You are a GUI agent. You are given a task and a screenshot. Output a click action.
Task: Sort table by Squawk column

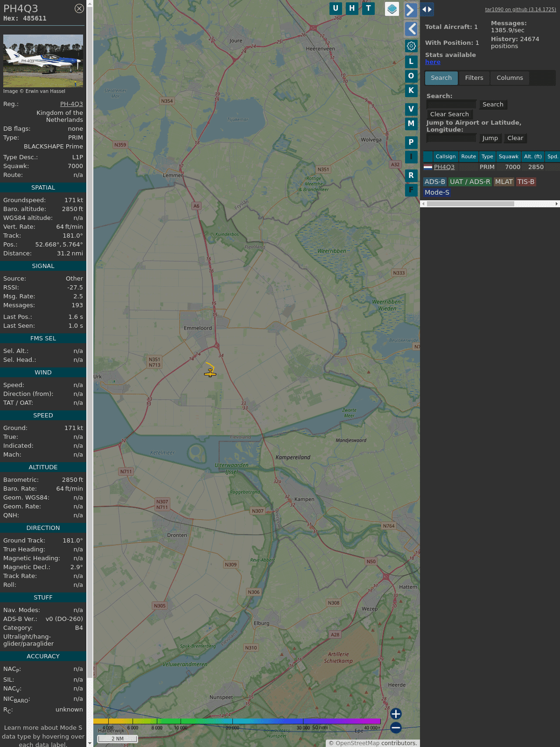pos(509,157)
